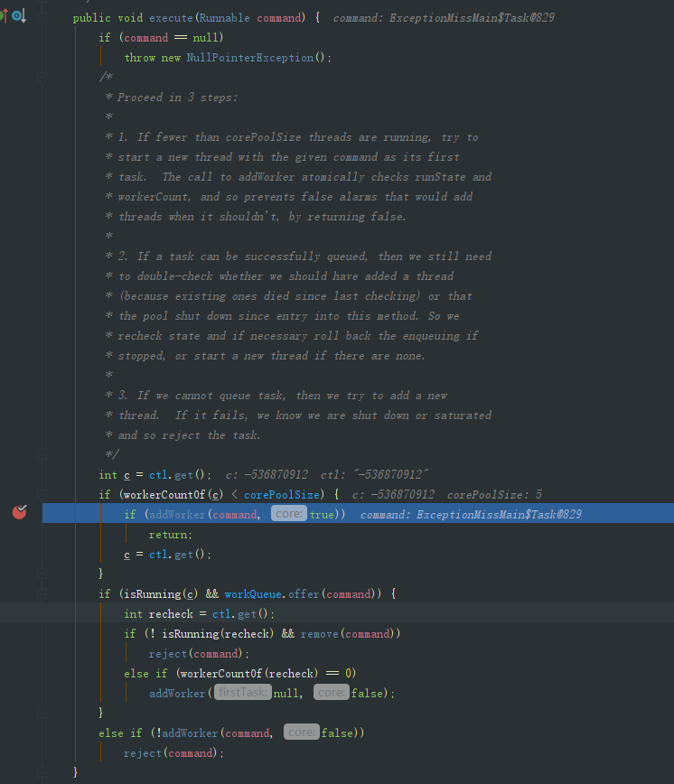Click isRunning(recheck) in the if condition
The width and height of the screenshot is (674, 784).
(x=218, y=634)
